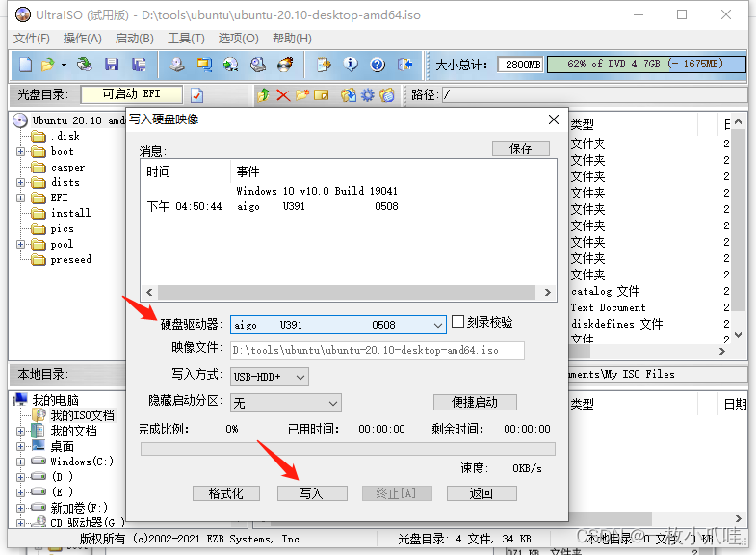Expand the EFI folder tree node
The image size is (756, 555).
point(20,198)
